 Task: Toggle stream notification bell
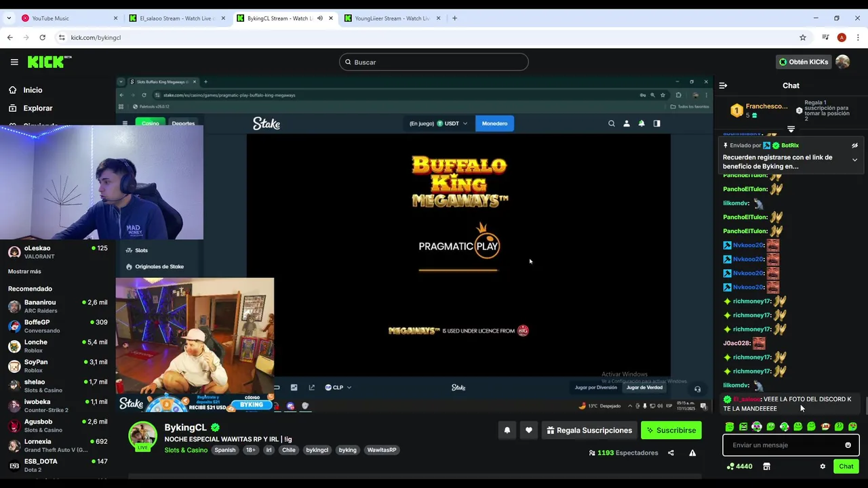(x=507, y=430)
